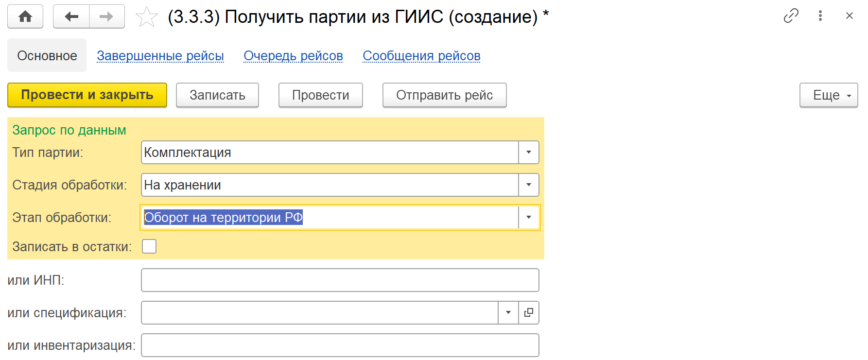
Task: Click the или спецификация label
Action: (x=67, y=313)
